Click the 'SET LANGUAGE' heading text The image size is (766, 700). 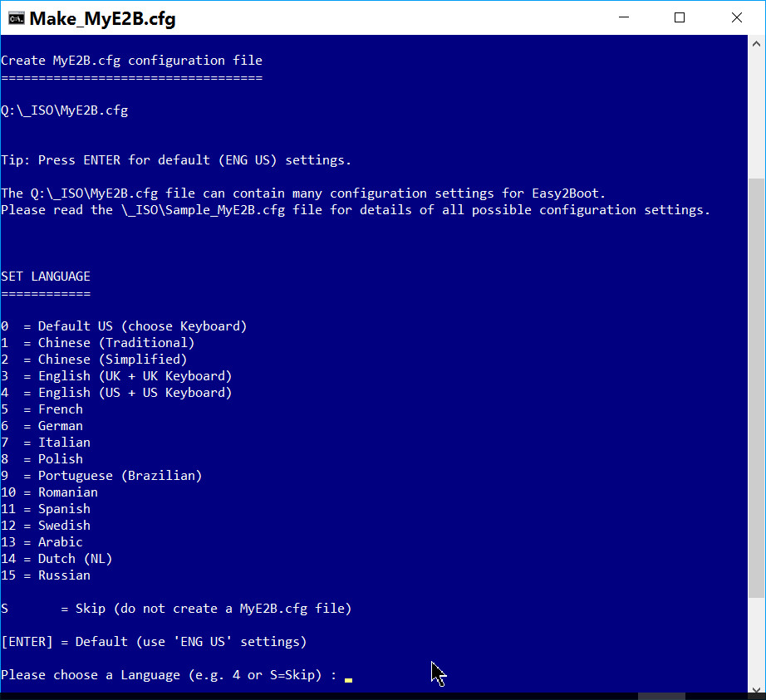pyautogui.click(x=46, y=276)
